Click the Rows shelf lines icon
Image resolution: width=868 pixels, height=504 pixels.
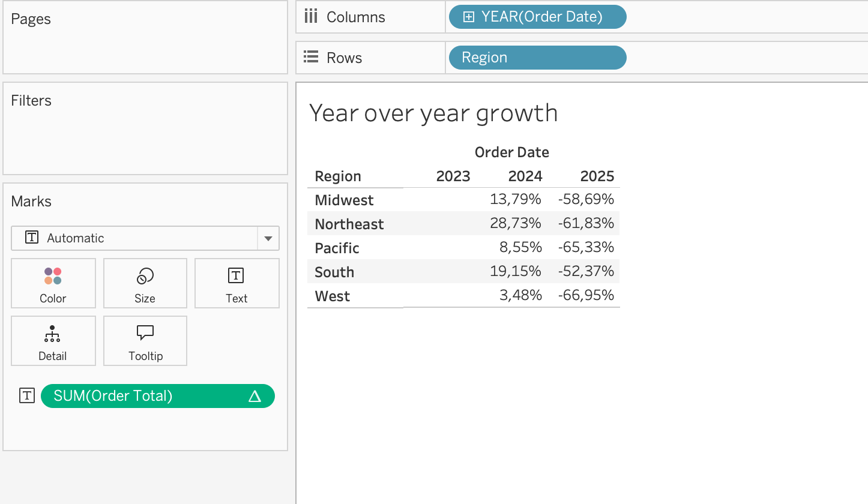(x=310, y=57)
